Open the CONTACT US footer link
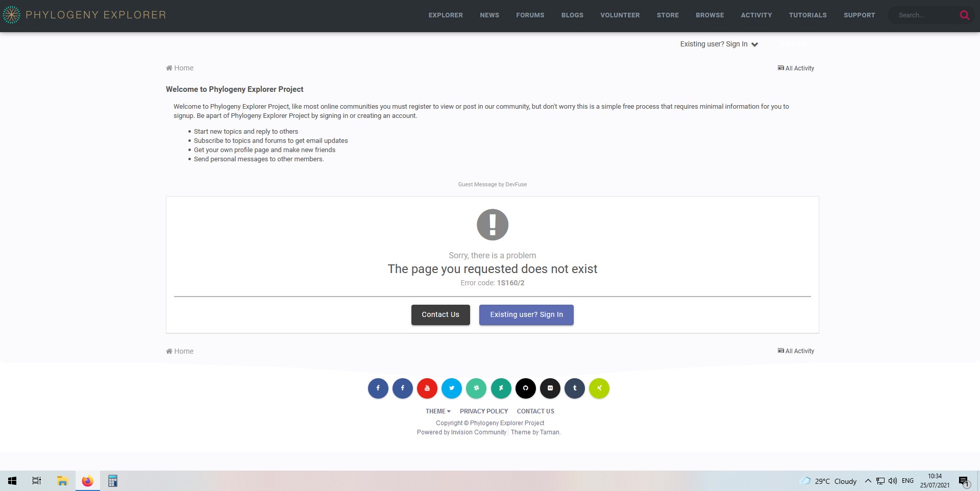 535,411
